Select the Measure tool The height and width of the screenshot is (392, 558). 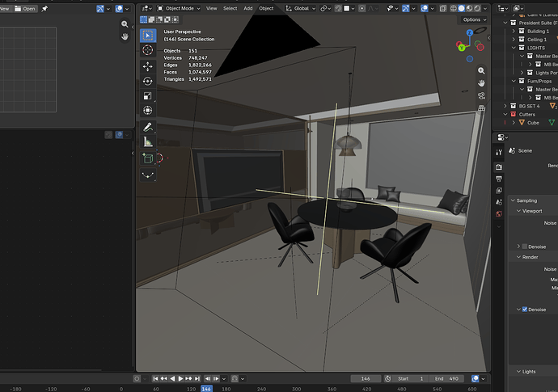148,142
